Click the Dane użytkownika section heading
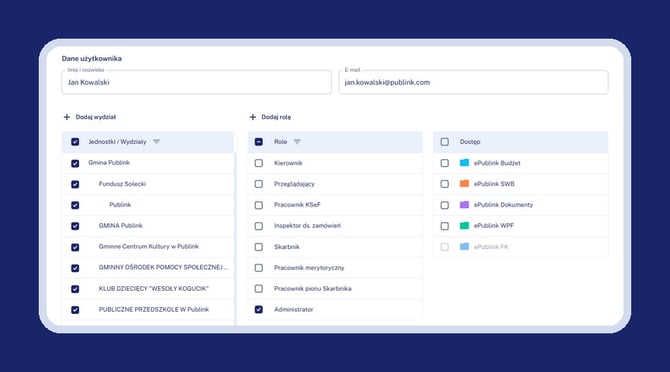The image size is (670, 372). [91, 59]
